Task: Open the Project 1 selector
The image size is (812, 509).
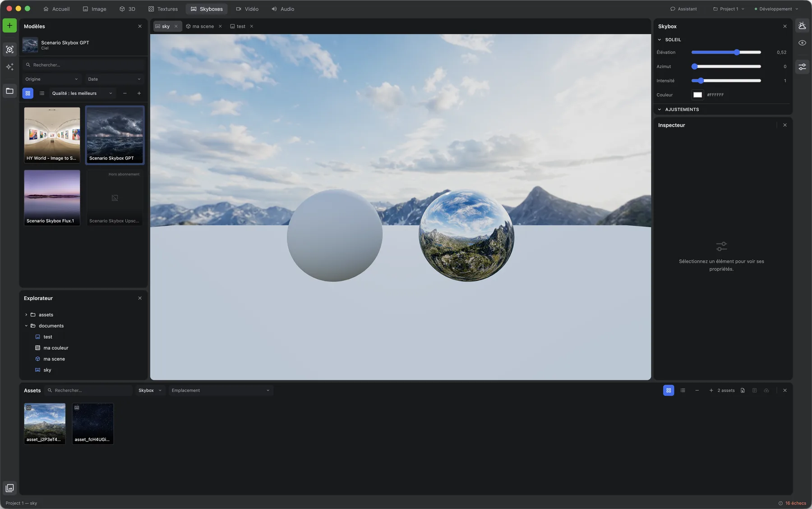Action: [x=729, y=9]
